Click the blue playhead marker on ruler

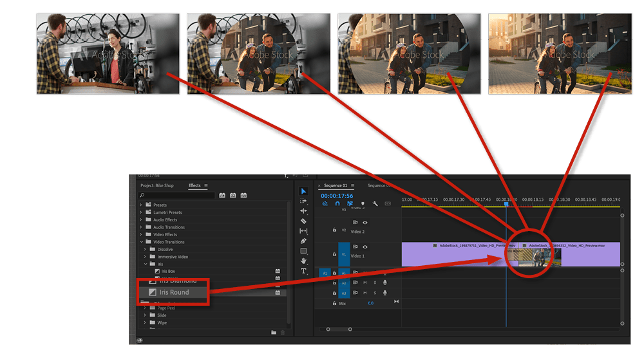506,203
